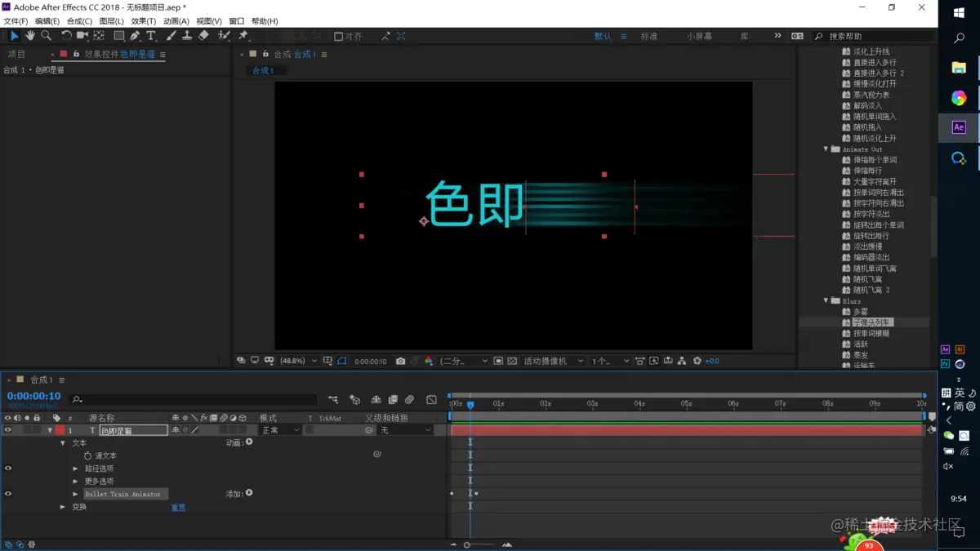Toggle visibility of Bullet Train Animator
980x551 pixels.
point(8,494)
